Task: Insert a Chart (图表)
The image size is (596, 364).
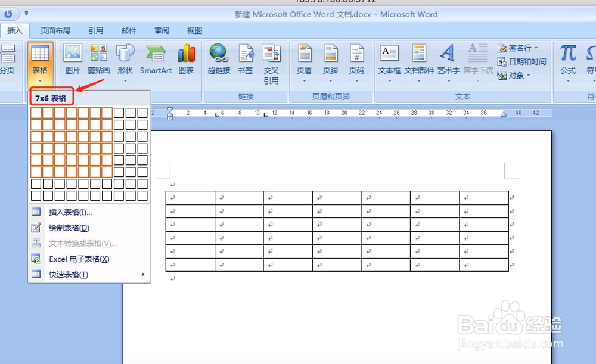Action: pyautogui.click(x=186, y=59)
